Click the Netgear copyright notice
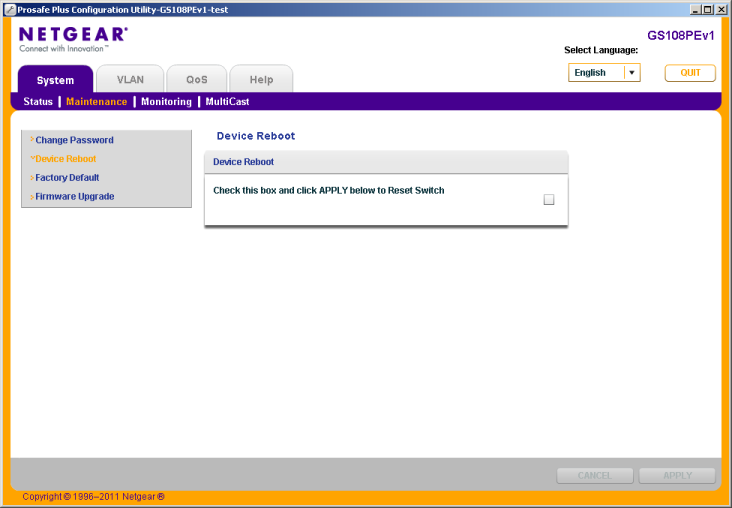The width and height of the screenshot is (732, 508). point(93,497)
